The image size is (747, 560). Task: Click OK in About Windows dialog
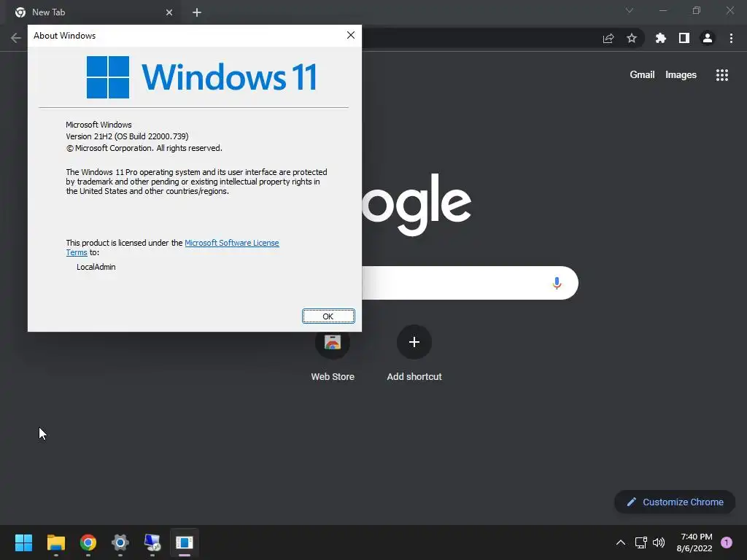tap(328, 316)
